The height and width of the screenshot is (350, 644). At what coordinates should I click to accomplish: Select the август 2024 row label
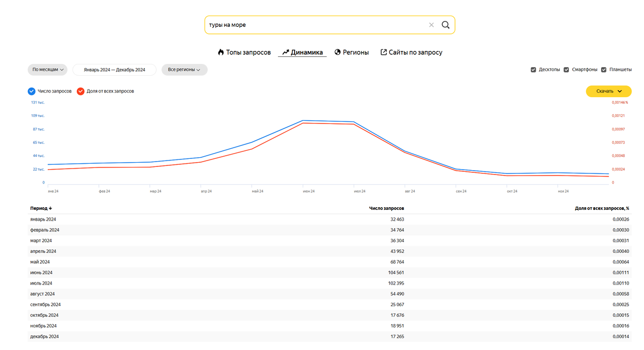pyautogui.click(x=42, y=294)
